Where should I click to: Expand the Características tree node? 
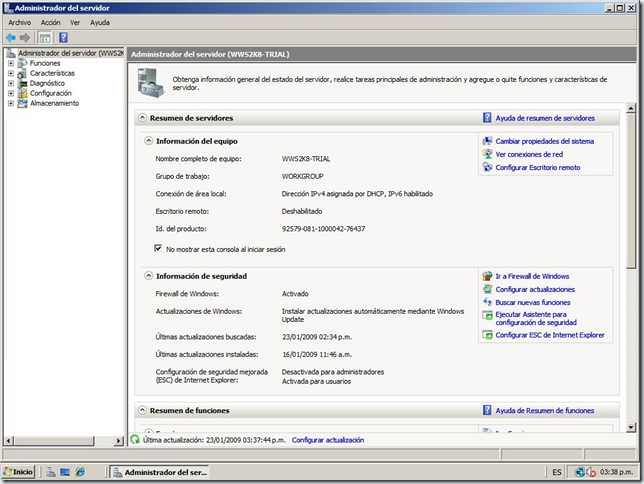(x=11, y=73)
